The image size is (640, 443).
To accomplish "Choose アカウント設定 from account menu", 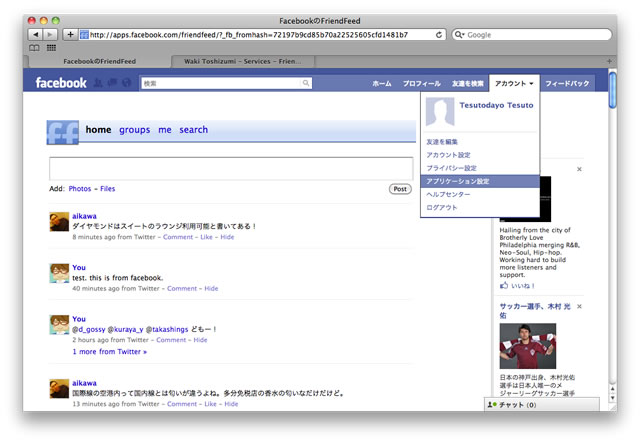I will click(x=448, y=155).
